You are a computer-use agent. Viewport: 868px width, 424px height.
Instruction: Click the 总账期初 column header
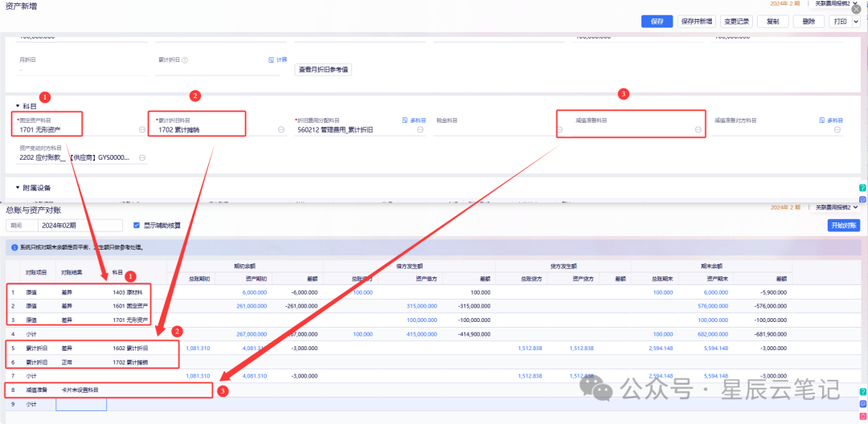point(198,279)
